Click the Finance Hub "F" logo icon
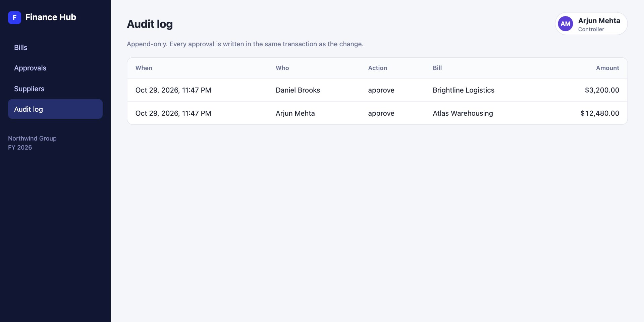 pos(14,17)
